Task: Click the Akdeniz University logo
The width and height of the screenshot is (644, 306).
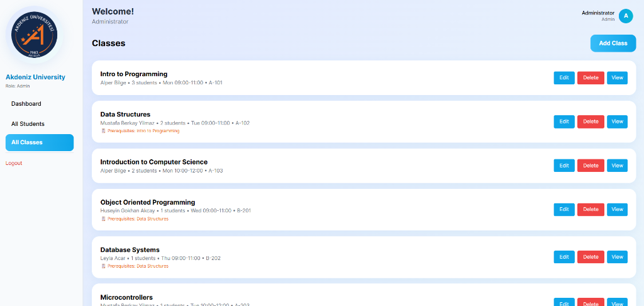Action: [35, 33]
